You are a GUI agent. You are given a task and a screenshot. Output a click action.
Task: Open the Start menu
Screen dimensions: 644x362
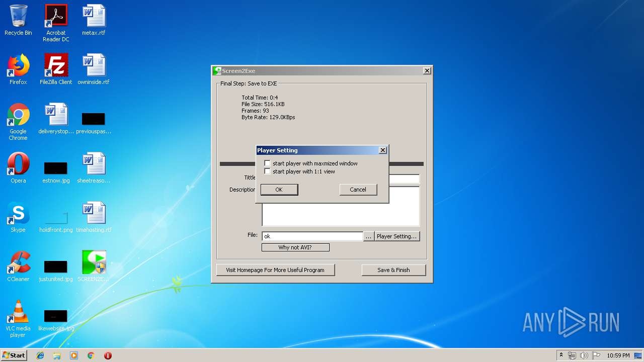(x=14, y=355)
